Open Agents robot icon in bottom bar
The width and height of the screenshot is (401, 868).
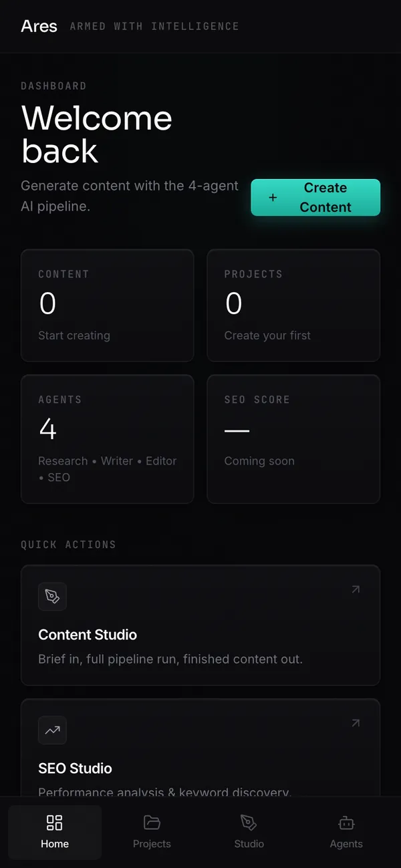346,822
